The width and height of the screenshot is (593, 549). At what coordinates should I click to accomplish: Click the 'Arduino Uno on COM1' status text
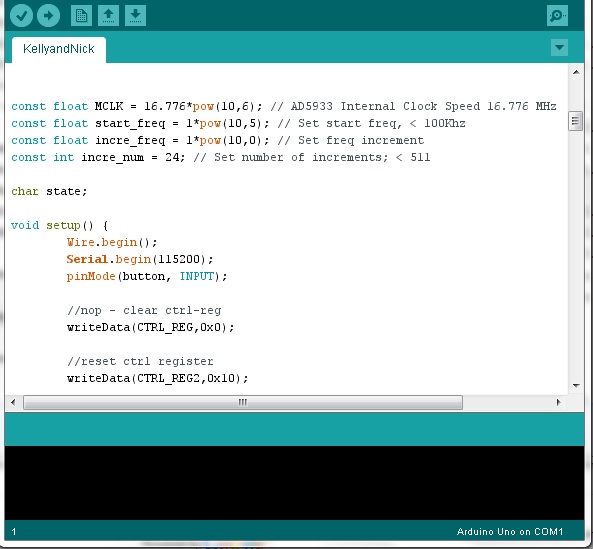[510, 532]
